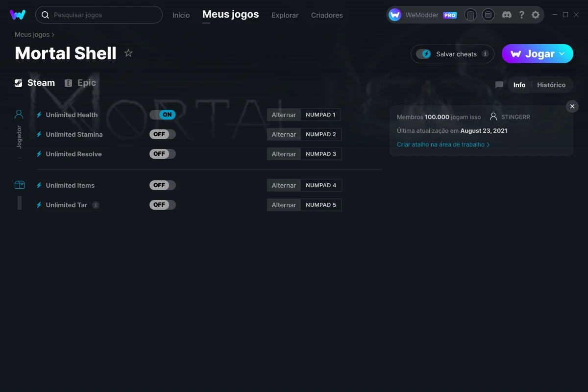
Task: Click the lightning icon beside Unlimited Items
Action: 39,185
